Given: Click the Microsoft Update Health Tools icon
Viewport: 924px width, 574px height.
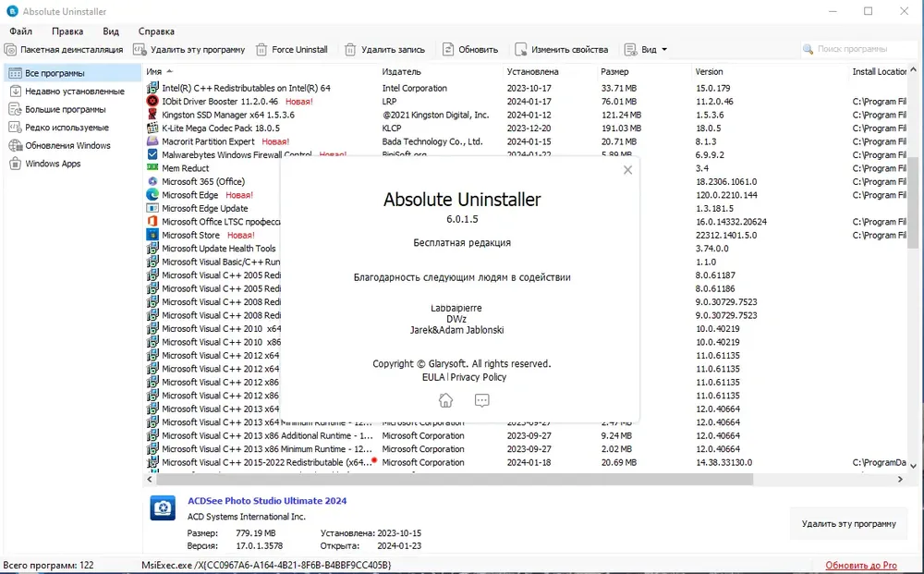Looking at the screenshot, I should tap(152, 248).
